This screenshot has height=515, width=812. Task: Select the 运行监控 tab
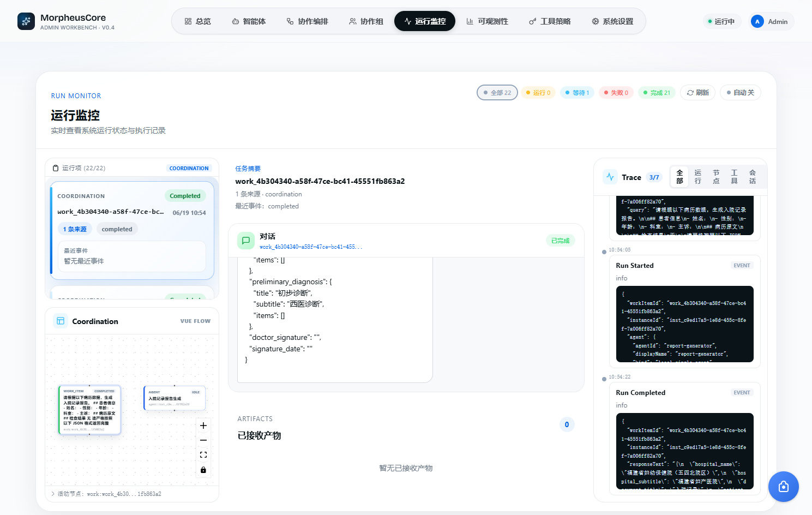coord(425,21)
